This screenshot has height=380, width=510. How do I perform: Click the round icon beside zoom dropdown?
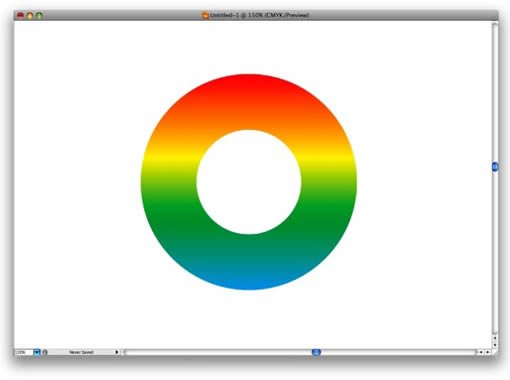pyautogui.click(x=45, y=352)
